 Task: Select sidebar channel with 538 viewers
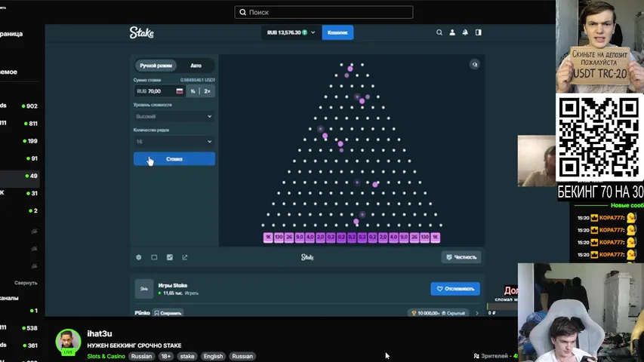click(x=20, y=328)
